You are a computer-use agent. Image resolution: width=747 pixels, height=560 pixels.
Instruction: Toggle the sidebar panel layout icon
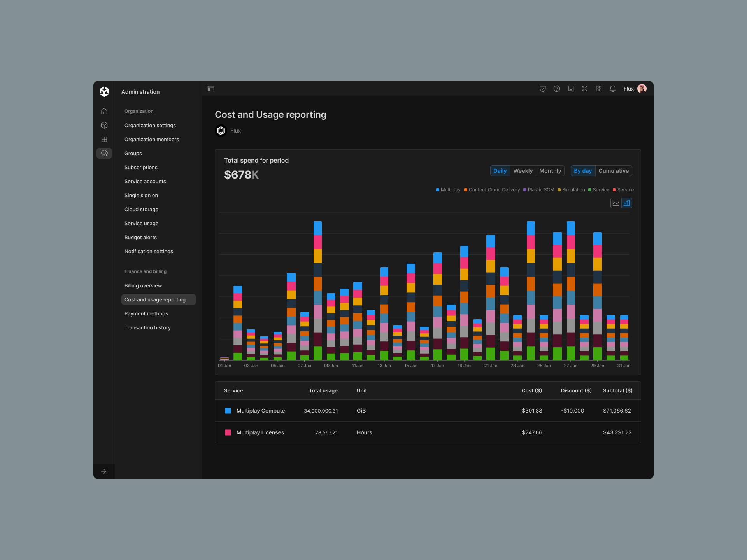pyautogui.click(x=211, y=89)
